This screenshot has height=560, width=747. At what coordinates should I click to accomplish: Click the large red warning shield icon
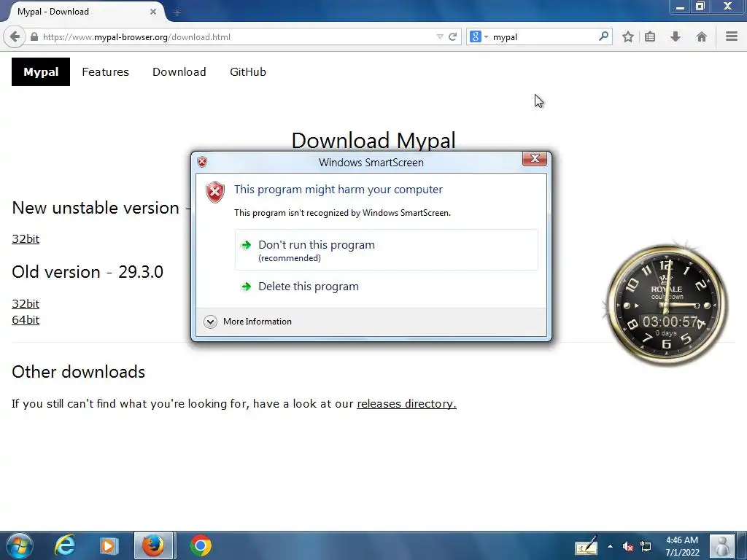pyautogui.click(x=215, y=192)
